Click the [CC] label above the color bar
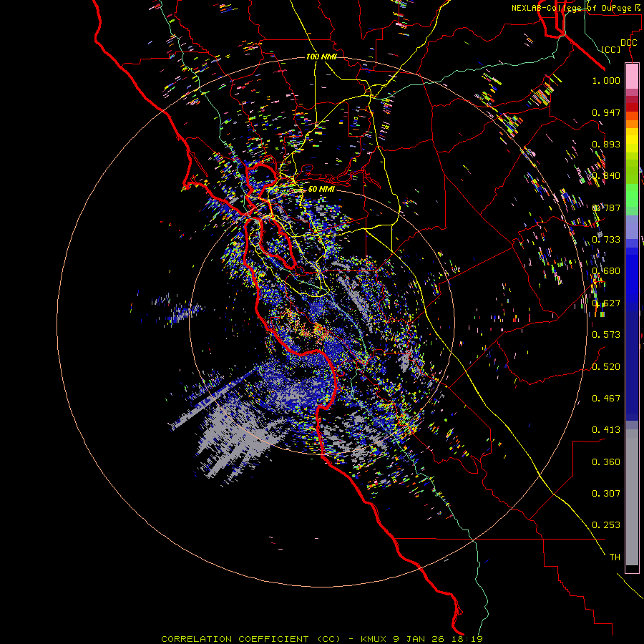The height and width of the screenshot is (644, 644). click(x=611, y=49)
